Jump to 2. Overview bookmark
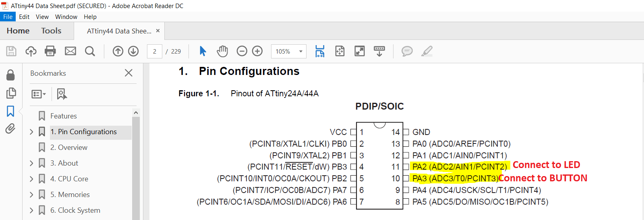Image resolution: width=644 pixels, height=220 pixels. pyautogui.click(x=68, y=147)
